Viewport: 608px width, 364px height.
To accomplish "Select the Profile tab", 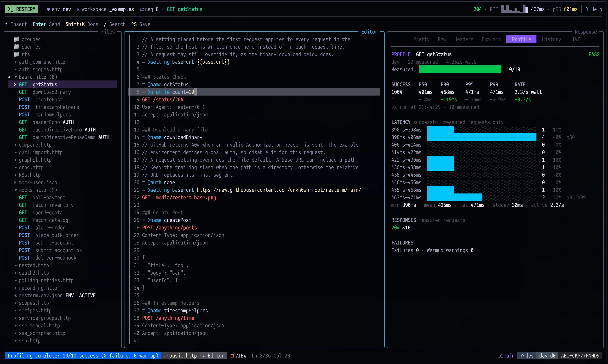I will click(521, 39).
